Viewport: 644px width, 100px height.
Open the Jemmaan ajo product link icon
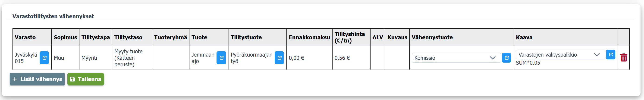point(221,58)
